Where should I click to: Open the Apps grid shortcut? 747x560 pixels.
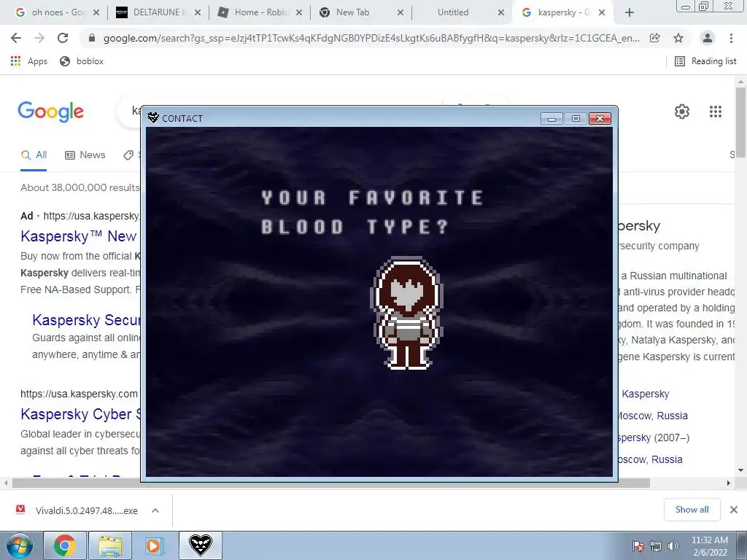click(29, 61)
